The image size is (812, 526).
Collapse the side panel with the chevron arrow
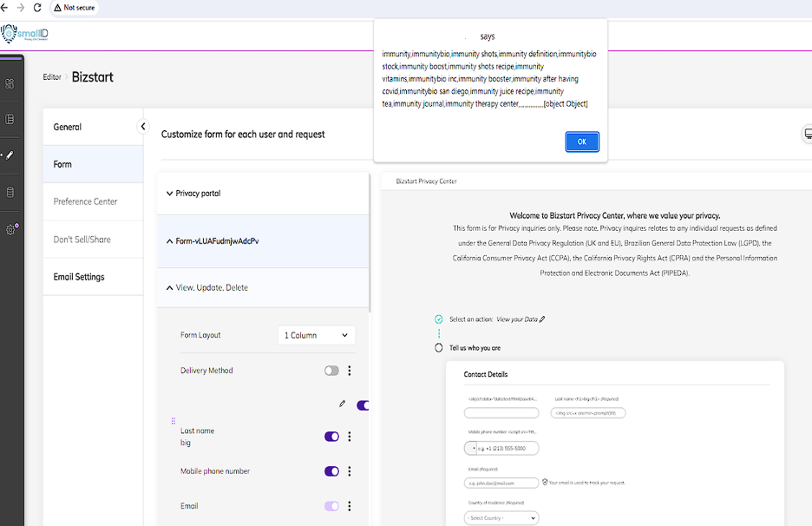pyautogui.click(x=143, y=127)
